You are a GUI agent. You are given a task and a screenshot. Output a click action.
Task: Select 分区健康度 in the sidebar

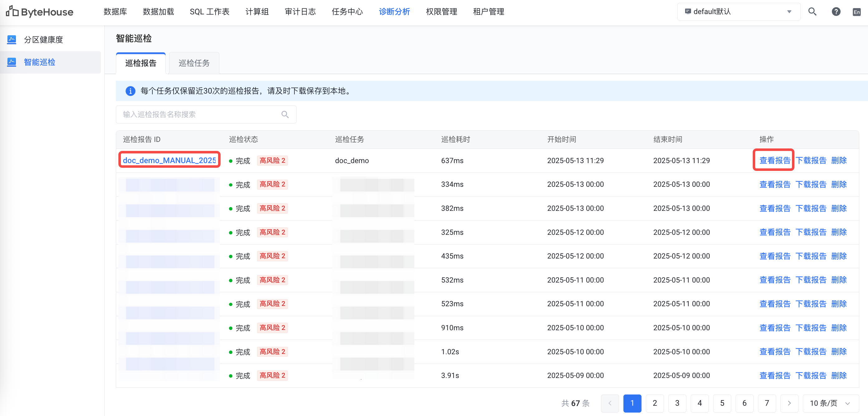coord(50,40)
